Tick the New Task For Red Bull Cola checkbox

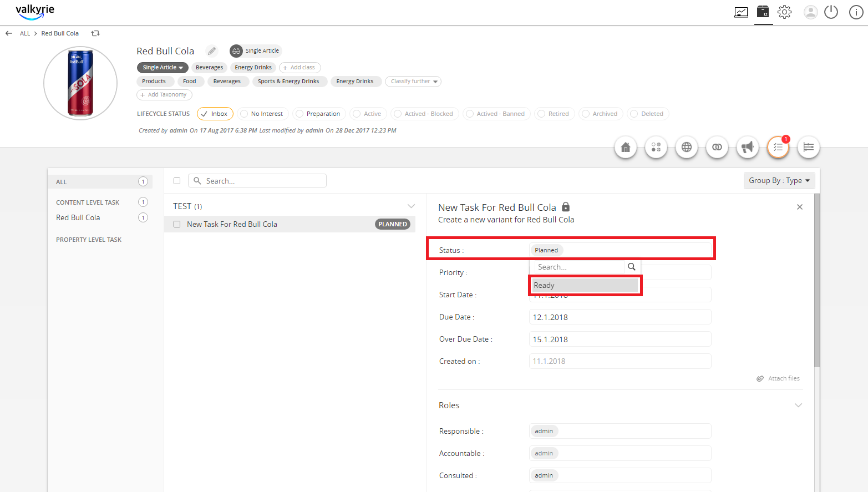coord(177,224)
